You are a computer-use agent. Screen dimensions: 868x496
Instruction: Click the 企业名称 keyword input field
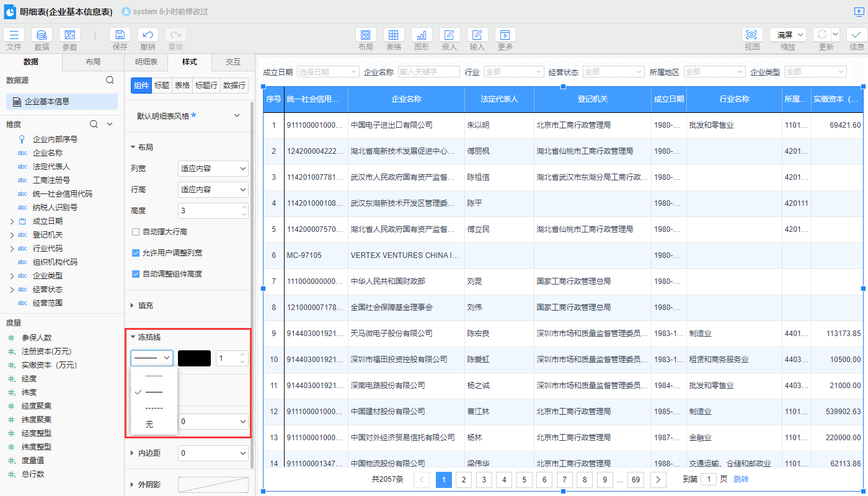[x=428, y=72]
